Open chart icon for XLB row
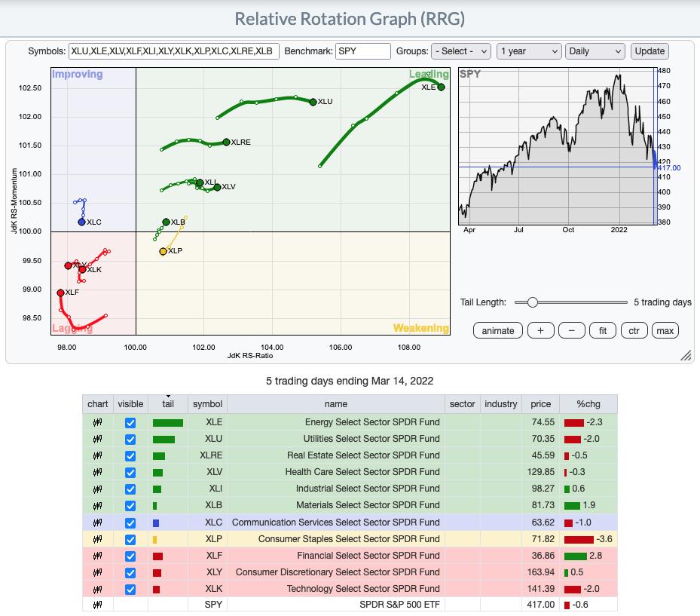This screenshot has width=700, height=616. [x=97, y=505]
